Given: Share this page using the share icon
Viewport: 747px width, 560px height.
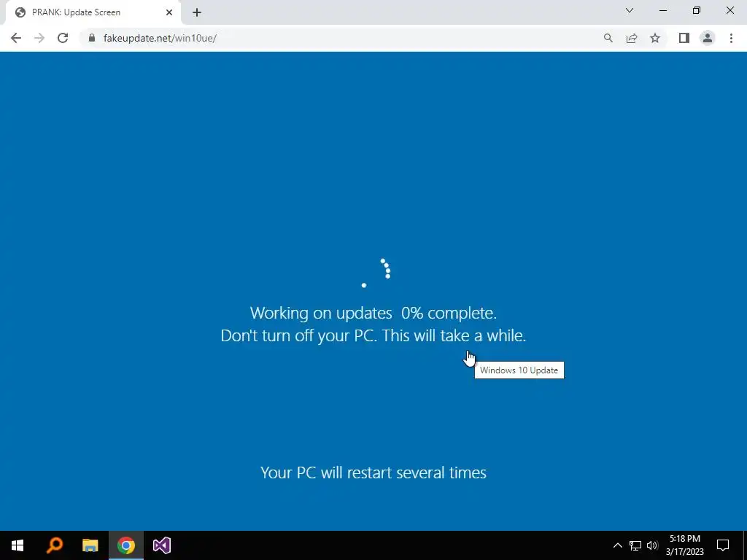Looking at the screenshot, I should [x=632, y=38].
